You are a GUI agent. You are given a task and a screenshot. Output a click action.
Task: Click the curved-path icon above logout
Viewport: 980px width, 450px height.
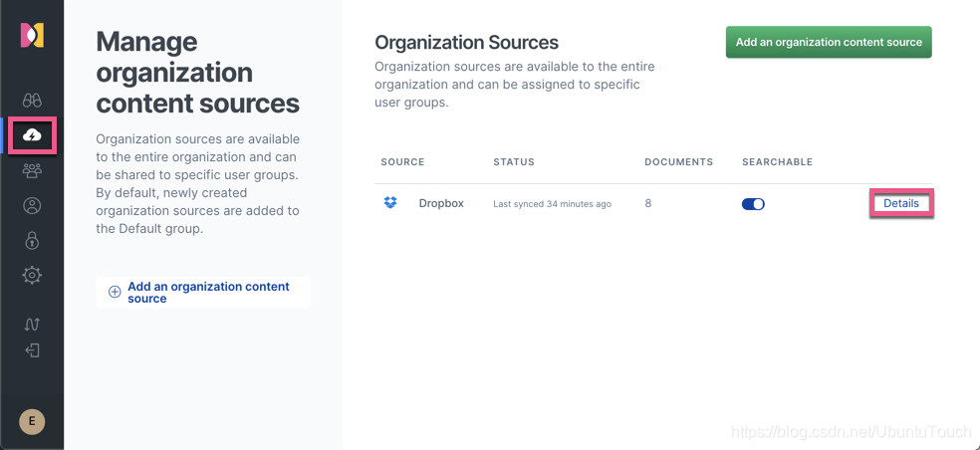point(32,324)
